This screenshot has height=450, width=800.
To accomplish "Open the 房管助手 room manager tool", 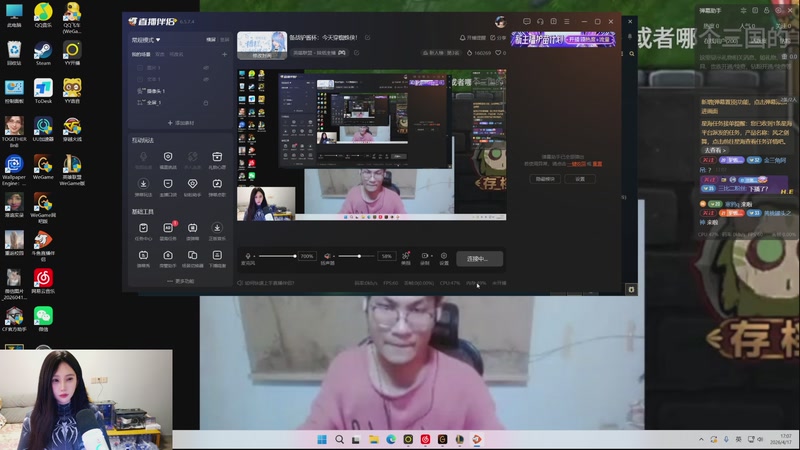I will [168, 255].
